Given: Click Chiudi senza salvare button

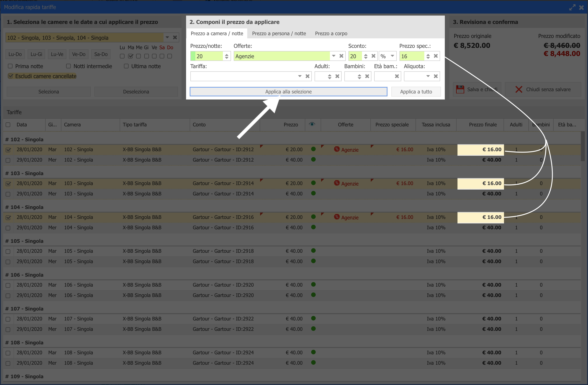Looking at the screenshot, I should [x=543, y=89].
